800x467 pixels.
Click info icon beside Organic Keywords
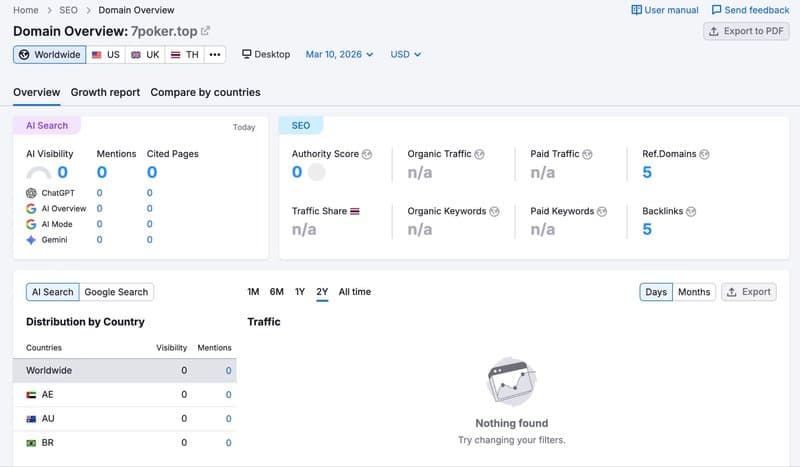coord(494,211)
